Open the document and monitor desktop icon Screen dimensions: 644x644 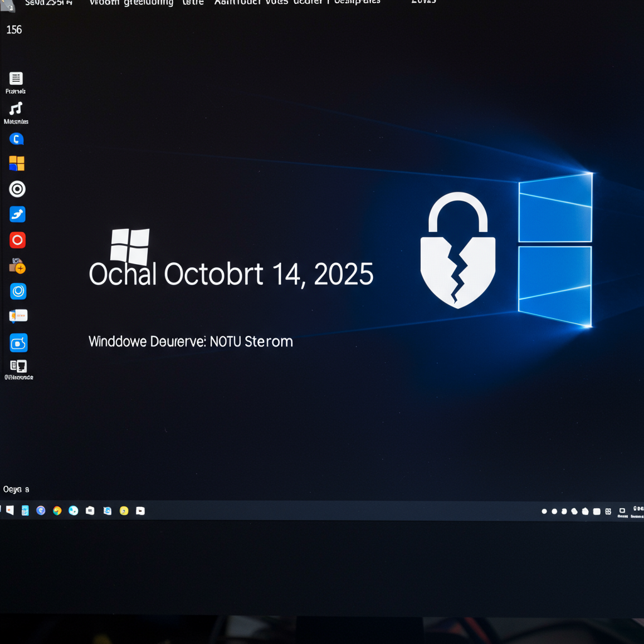click(x=18, y=365)
